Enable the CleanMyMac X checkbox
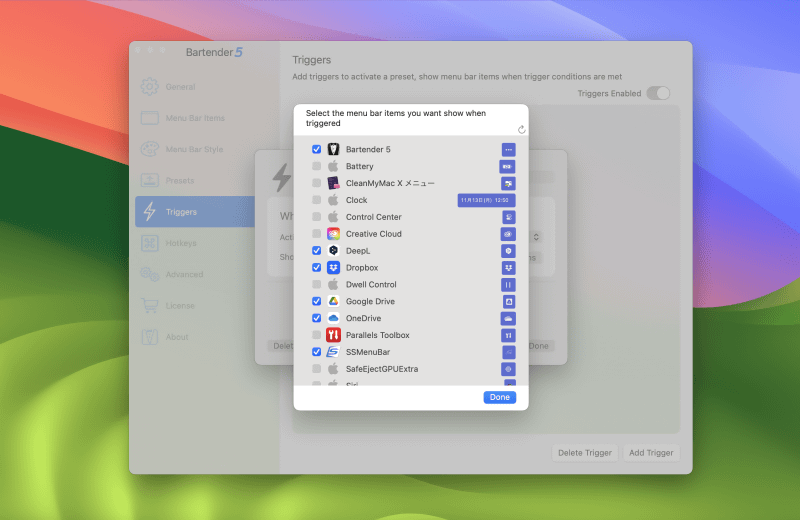This screenshot has width=800, height=520. tap(316, 183)
